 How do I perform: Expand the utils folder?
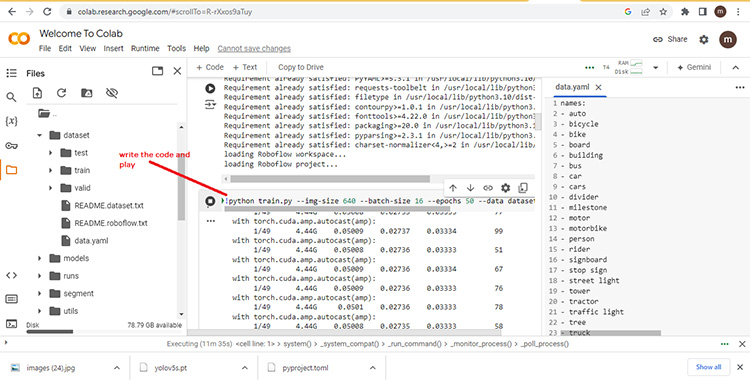[x=40, y=311]
